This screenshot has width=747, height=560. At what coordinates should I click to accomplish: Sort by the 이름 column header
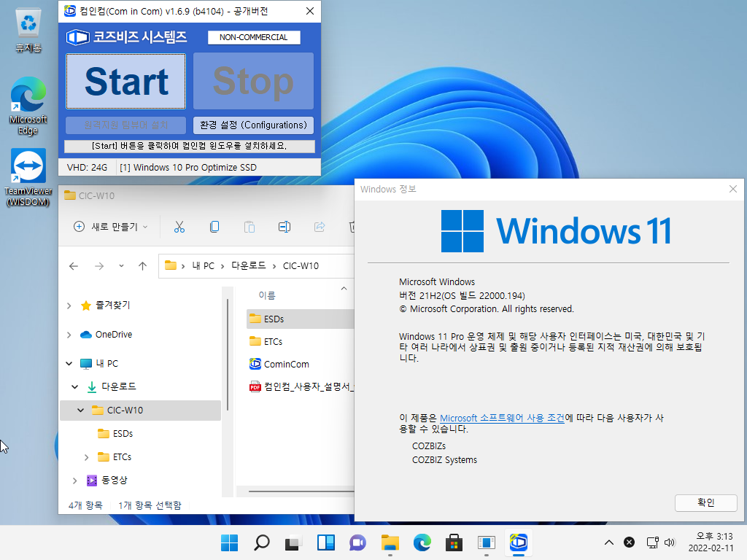(267, 295)
